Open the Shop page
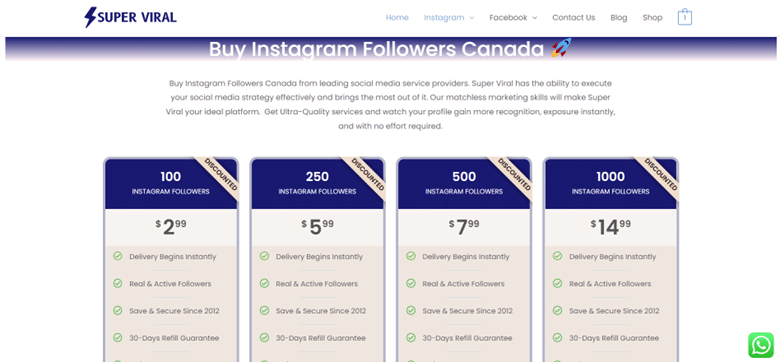The width and height of the screenshot is (780, 362). pos(652,17)
